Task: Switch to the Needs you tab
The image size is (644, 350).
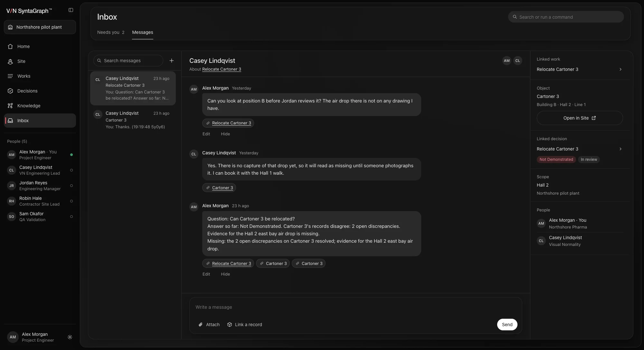Action: [x=111, y=32]
